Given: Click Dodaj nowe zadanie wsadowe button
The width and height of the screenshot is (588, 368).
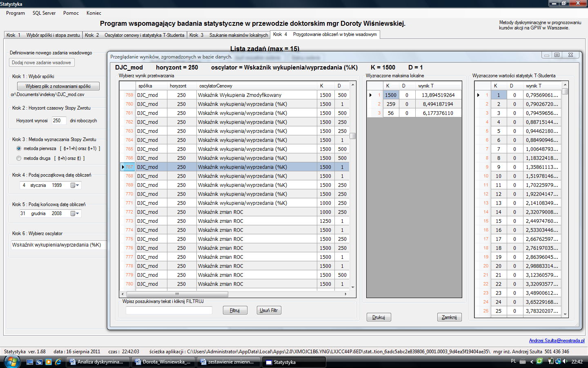Looking at the screenshot, I should pyautogui.click(x=42, y=63).
